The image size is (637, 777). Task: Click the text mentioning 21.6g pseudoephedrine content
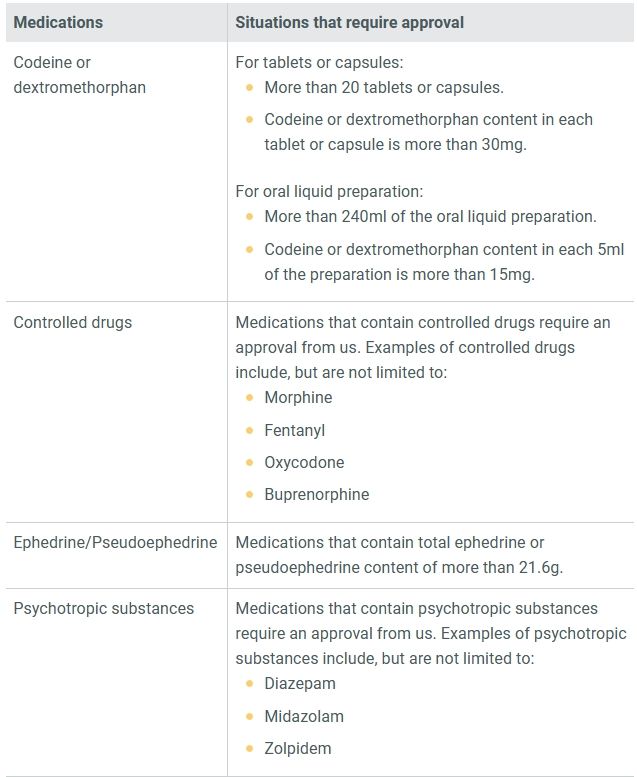(x=399, y=555)
